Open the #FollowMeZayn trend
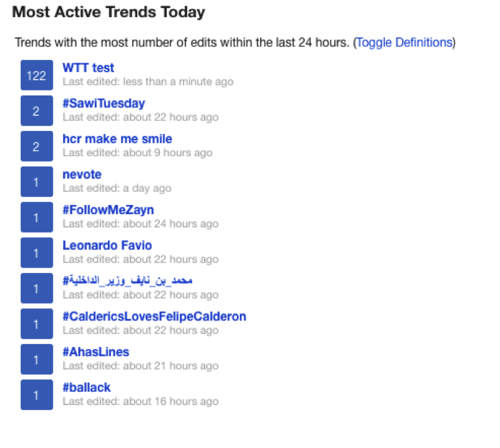500x448 pixels. pyautogui.click(x=108, y=210)
